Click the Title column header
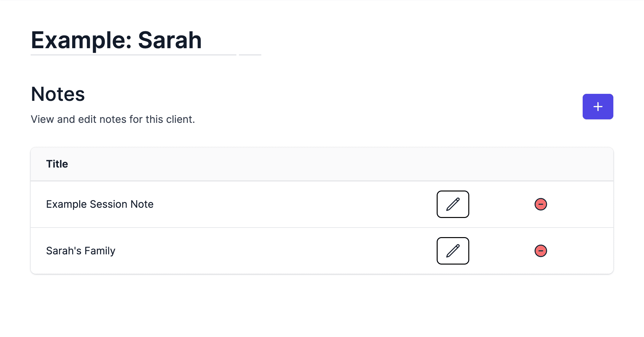 (x=57, y=164)
